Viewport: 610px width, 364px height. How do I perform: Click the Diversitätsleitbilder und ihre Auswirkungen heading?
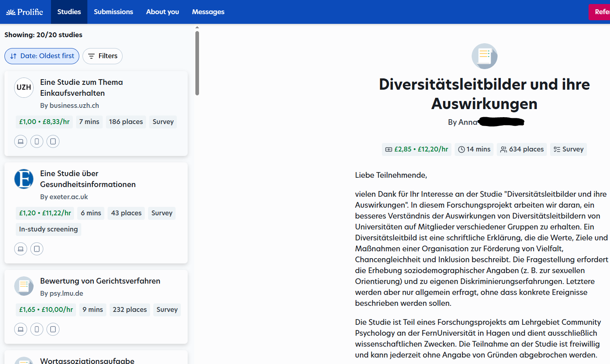tap(485, 94)
